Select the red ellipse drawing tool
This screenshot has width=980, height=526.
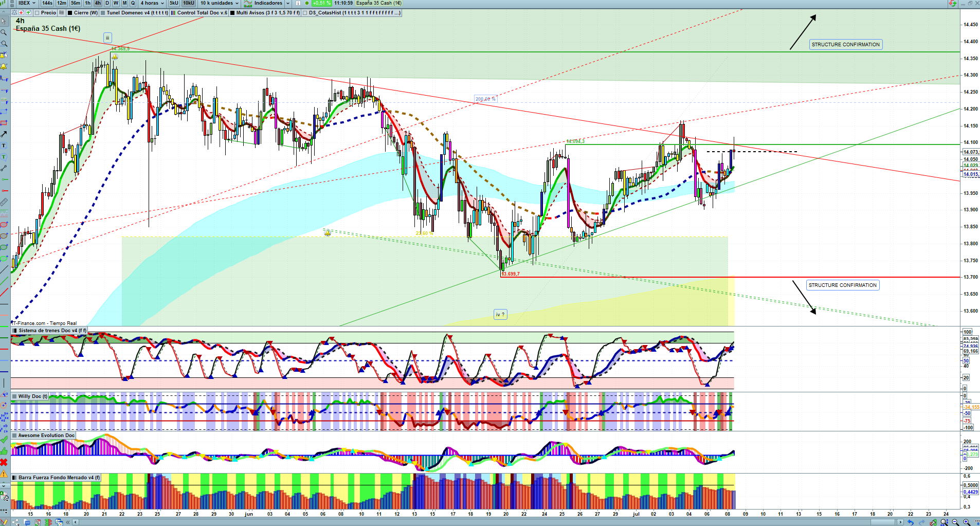click(x=4, y=225)
